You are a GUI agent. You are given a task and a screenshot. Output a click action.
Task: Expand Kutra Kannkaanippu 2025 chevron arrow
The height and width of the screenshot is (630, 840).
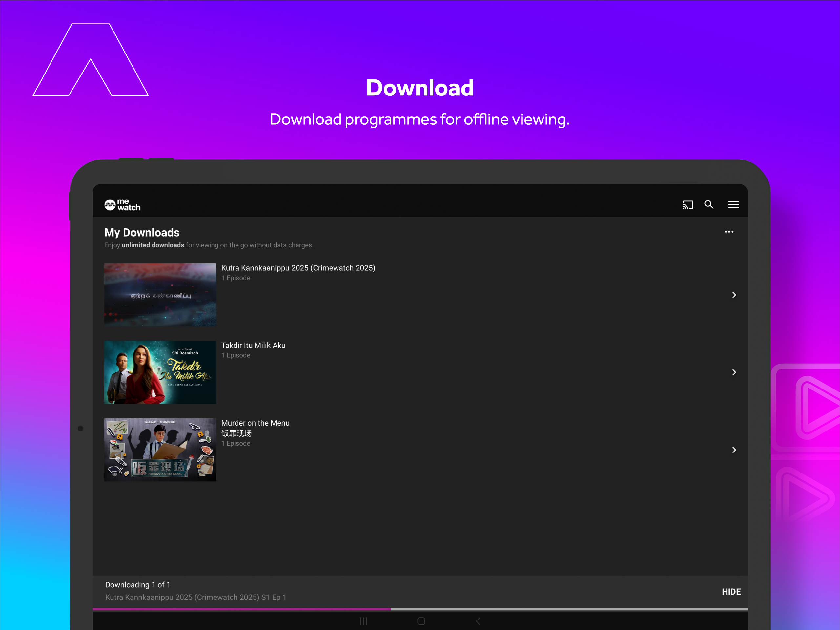point(734,295)
